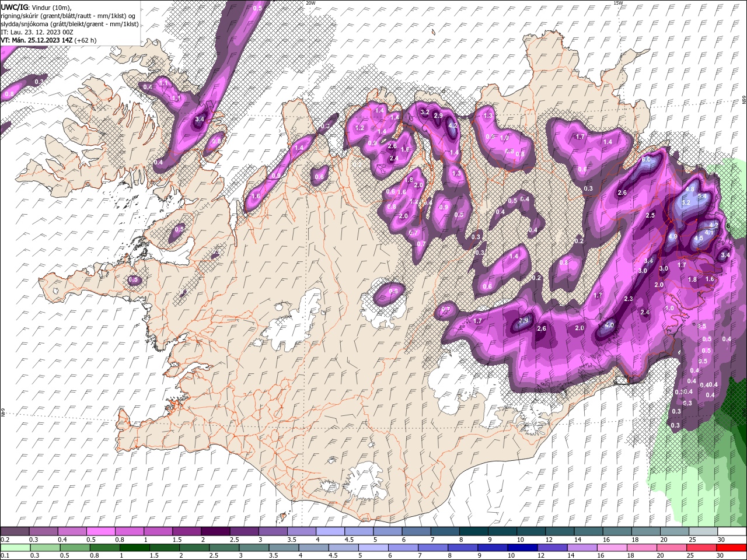
Task: Select upper scale swatch between 0.5 and 0.8
Action: point(101,531)
